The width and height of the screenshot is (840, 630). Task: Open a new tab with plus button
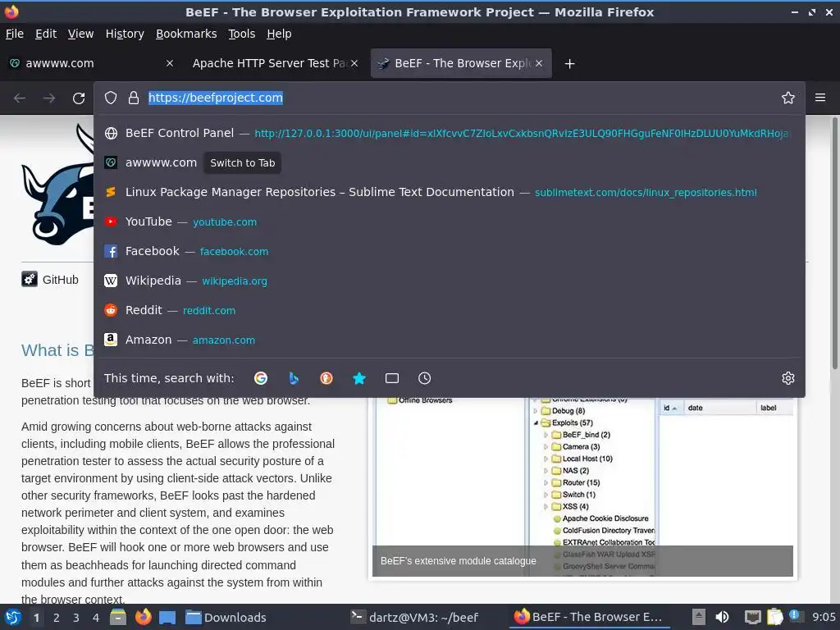click(569, 64)
